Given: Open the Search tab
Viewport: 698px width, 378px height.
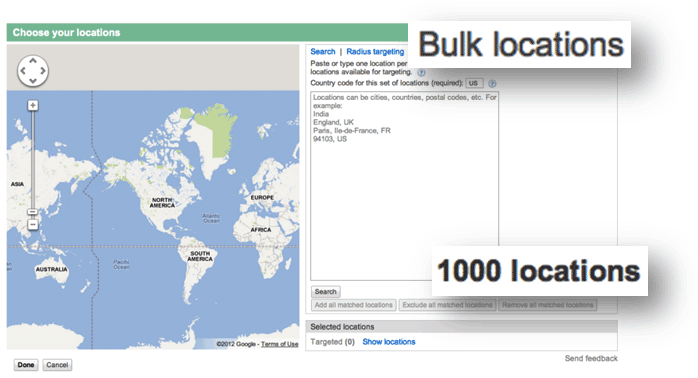Looking at the screenshot, I should 323,52.
